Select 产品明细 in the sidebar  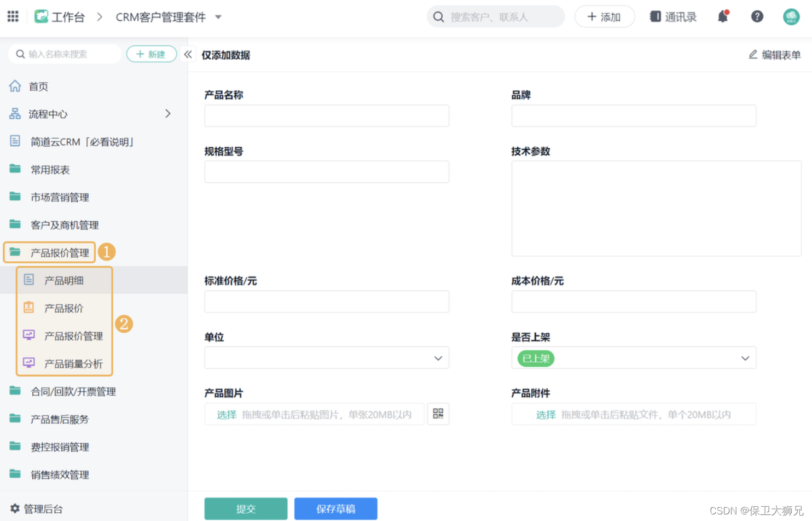pyautogui.click(x=94, y=280)
